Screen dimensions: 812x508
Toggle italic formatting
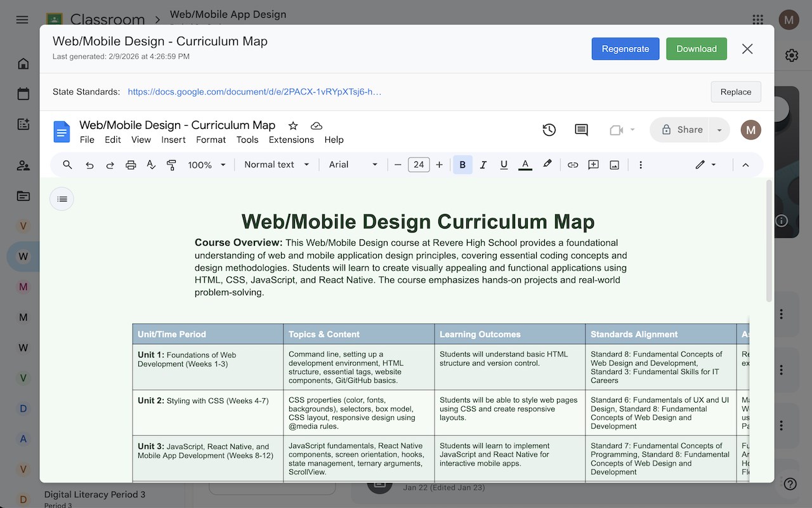point(483,164)
